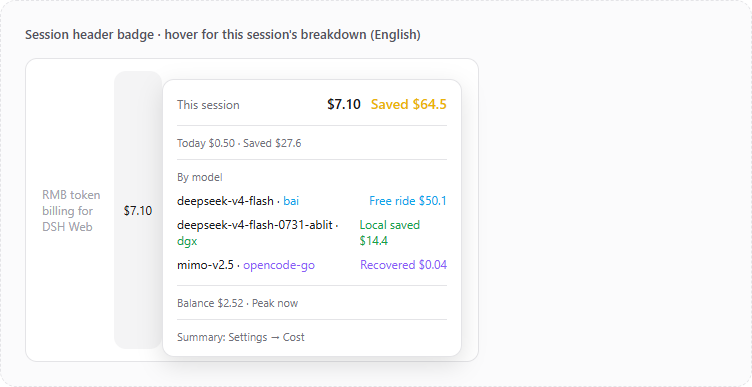Click the 'Free ride $50.1' label

(x=408, y=200)
